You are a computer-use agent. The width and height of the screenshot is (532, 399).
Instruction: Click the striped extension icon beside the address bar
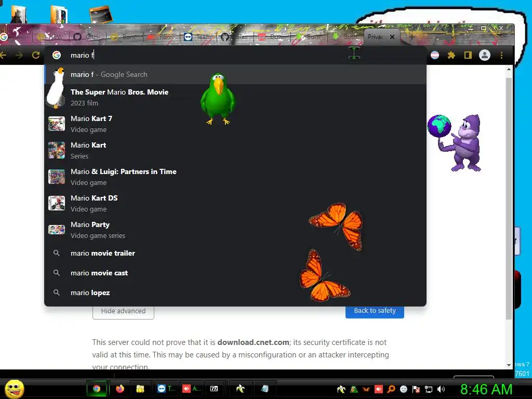click(435, 55)
